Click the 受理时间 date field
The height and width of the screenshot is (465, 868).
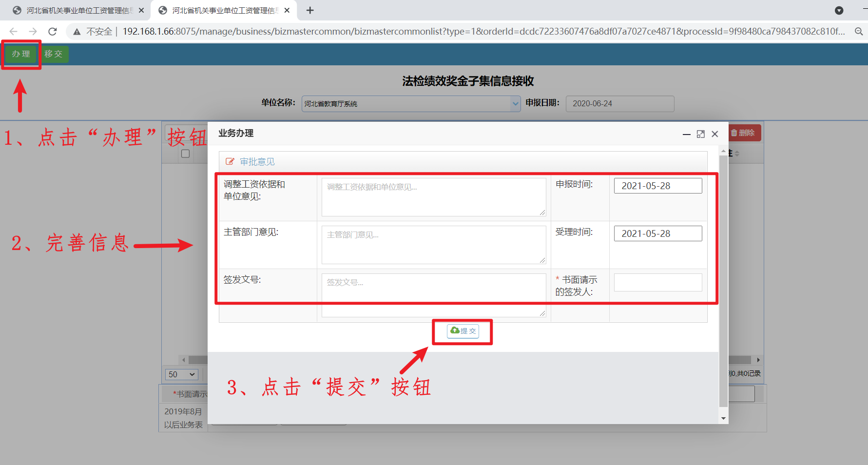click(658, 233)
